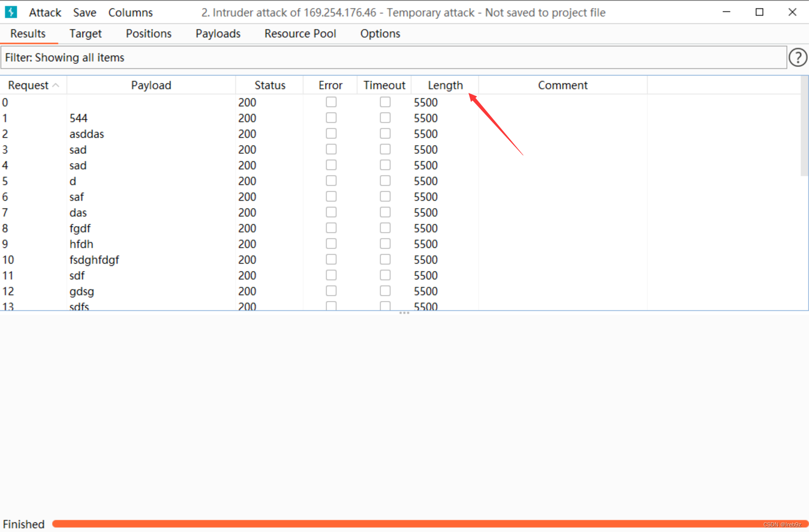
Task: Maximize the Intruder attack window
Action: pyautogui.click(x=759, y=12)
